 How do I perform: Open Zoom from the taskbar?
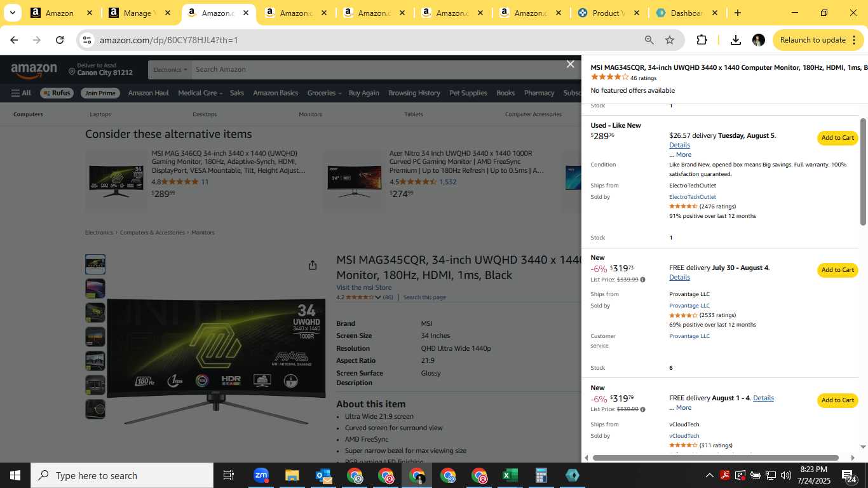pyautogui.click(x=261, y=475)
